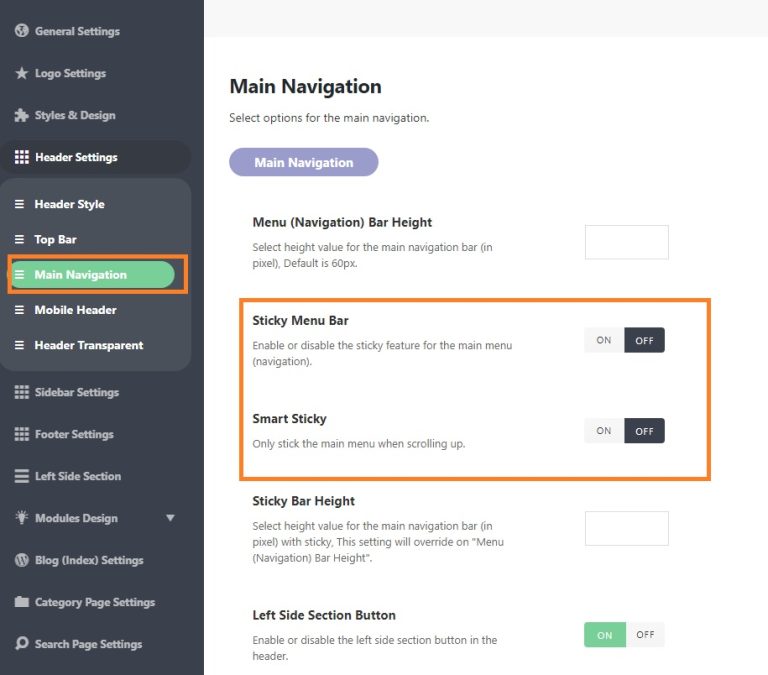The height and width of the screenshot is (675, 768).
Task: Click the Top Bar list icon
Action: point(19,240)
